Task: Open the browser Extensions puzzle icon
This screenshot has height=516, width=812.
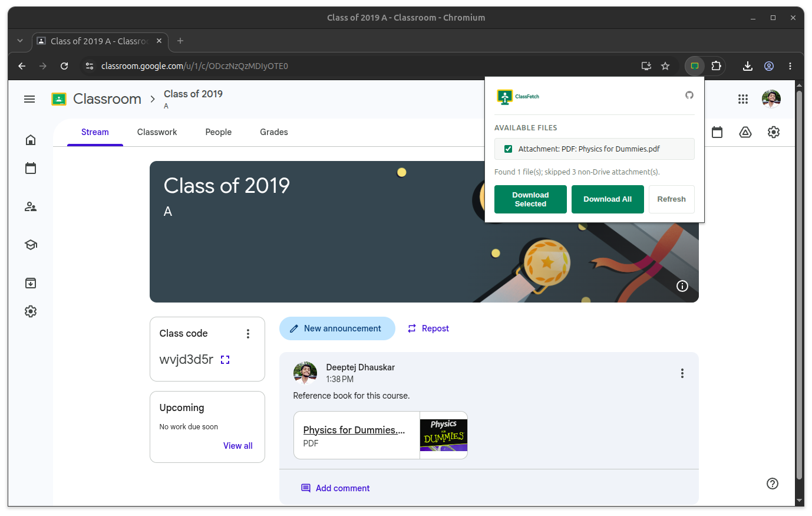Action: (x=716, y=66)
